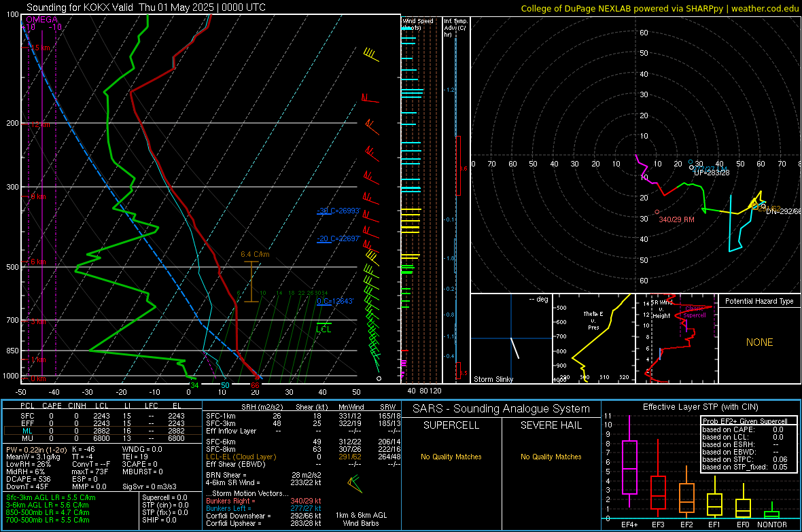Click the SFC-1km shear row label
The width and height of the screenshot is (802, 532).
click(x=221, y=416)
